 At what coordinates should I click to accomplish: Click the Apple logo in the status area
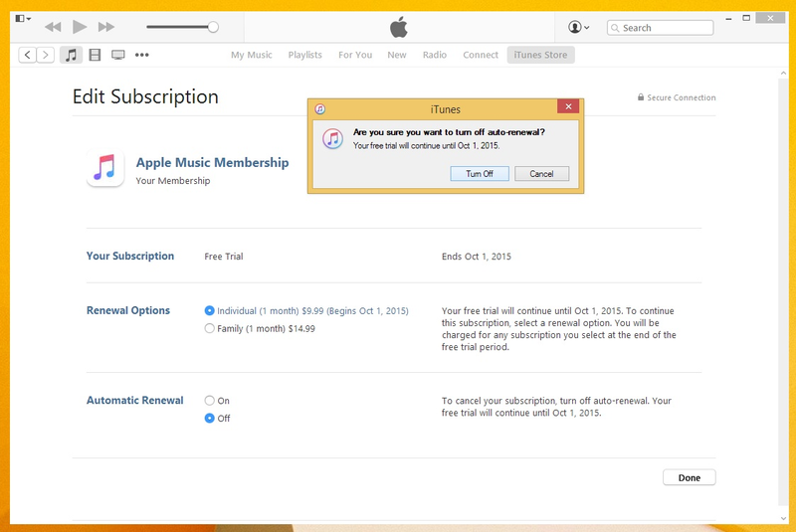(399, 27)
